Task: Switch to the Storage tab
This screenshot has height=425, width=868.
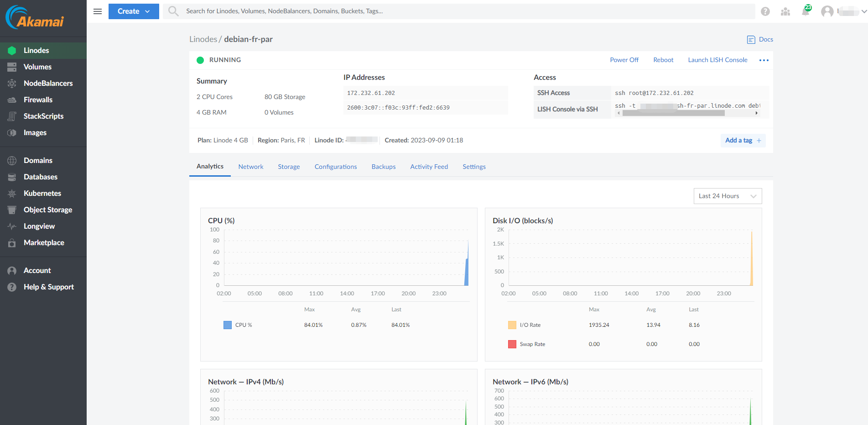Action: (289, 167)
